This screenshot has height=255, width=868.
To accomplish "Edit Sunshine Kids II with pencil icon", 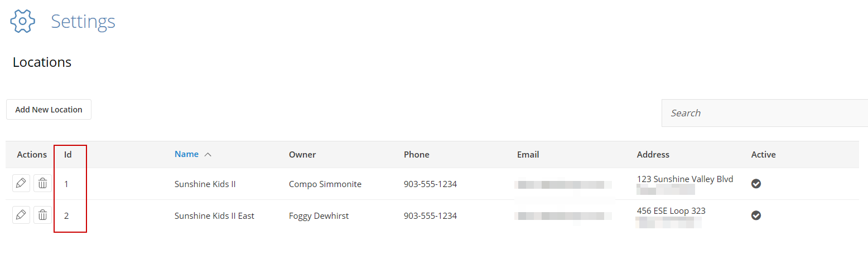I will 21,183.
